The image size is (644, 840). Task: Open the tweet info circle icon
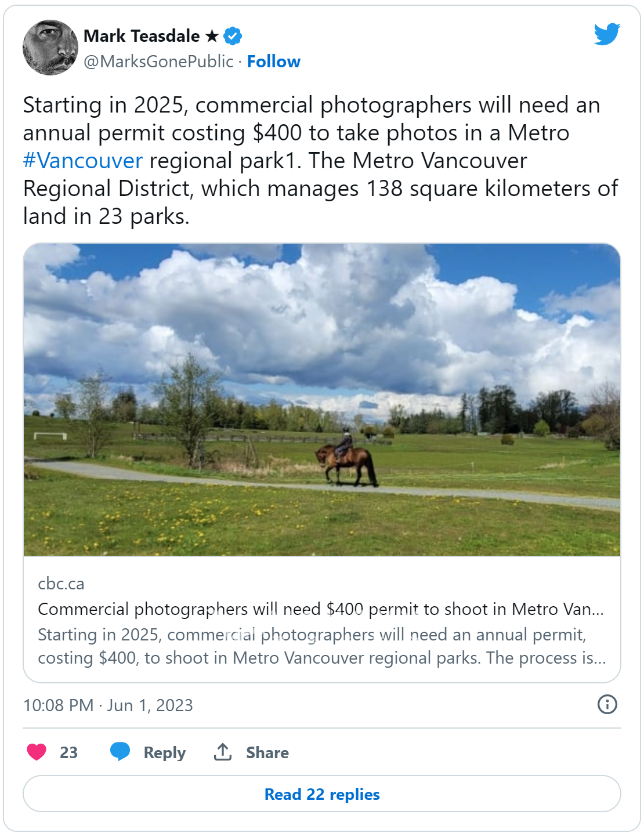point(607,704)
